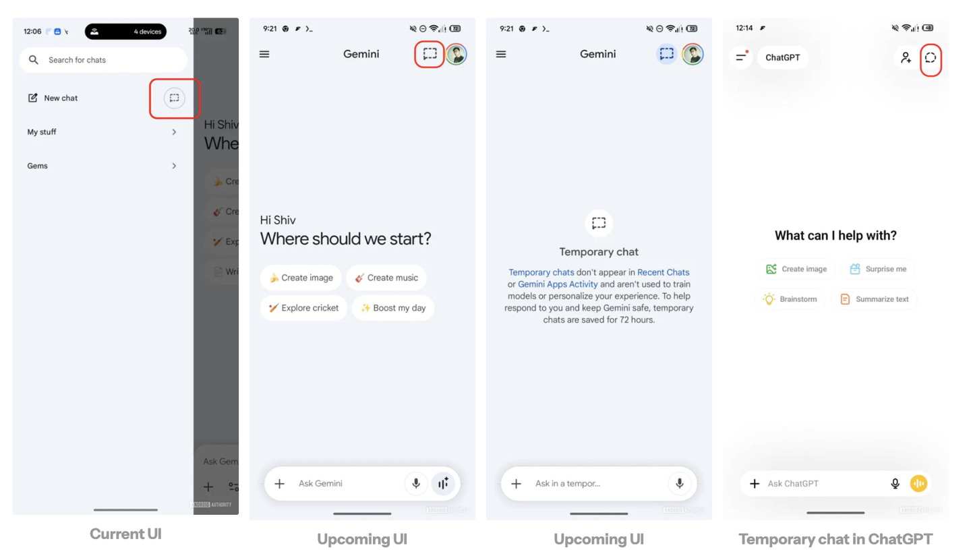
Task: Toggle off the highlighted temporary chat button
Action: (667, 54)
